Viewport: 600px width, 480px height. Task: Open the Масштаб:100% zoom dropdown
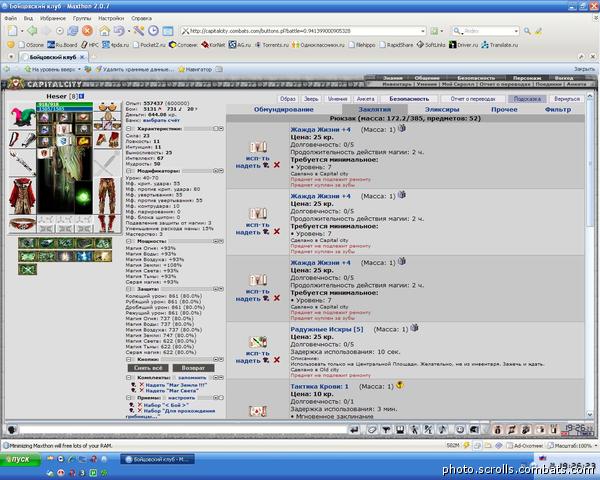[x=596, y=446]
